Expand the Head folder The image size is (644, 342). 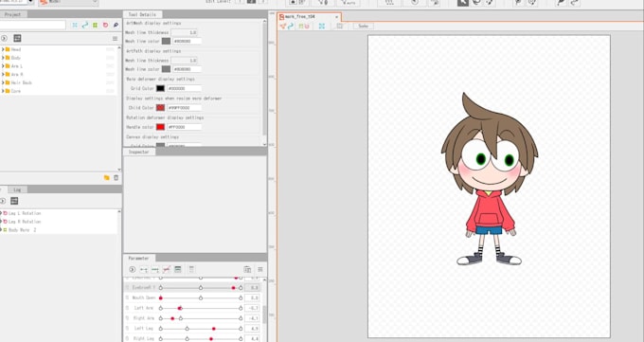click(3, 49)
